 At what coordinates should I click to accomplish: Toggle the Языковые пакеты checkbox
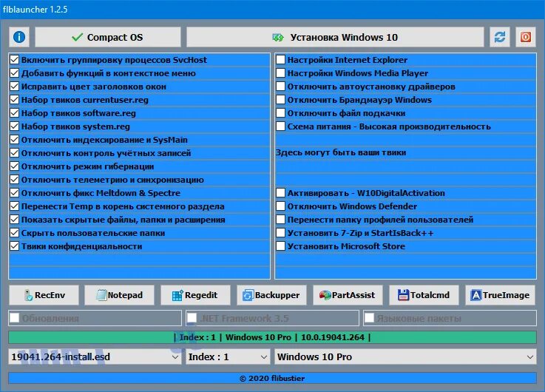tap(369, 317)
